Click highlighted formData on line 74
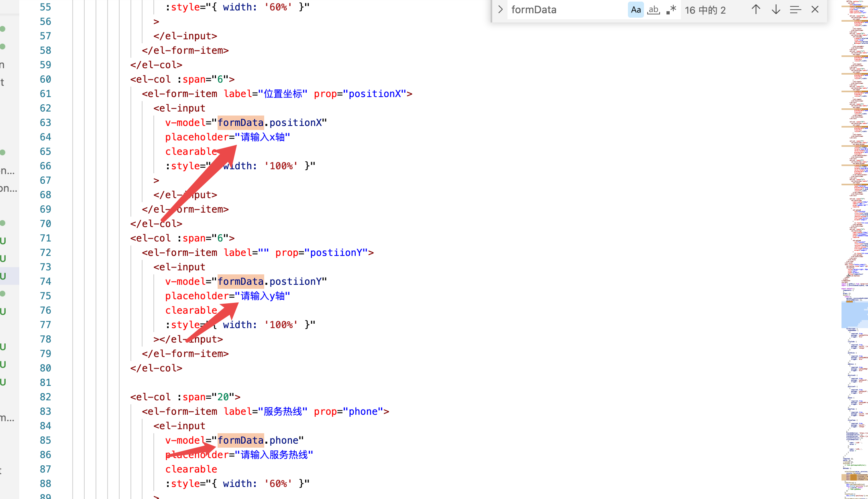 tap(240, 282)
